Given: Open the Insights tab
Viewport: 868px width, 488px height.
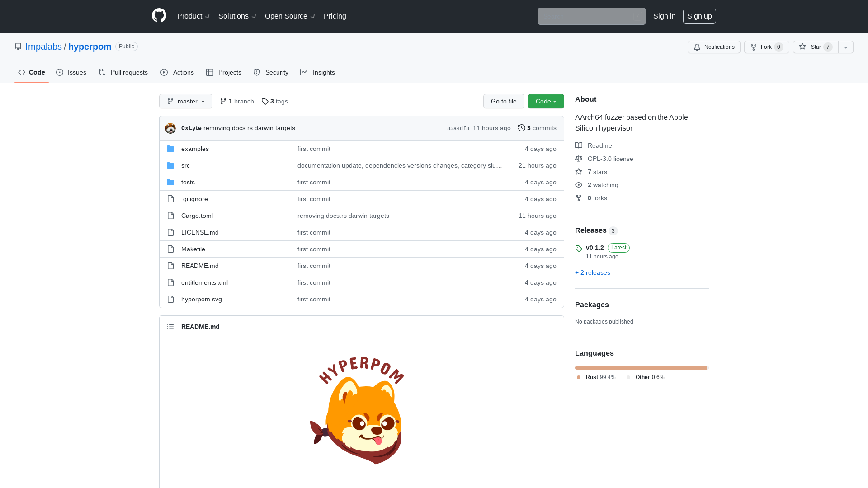Looking at the screenshot, I should click(x=318, y=72).
